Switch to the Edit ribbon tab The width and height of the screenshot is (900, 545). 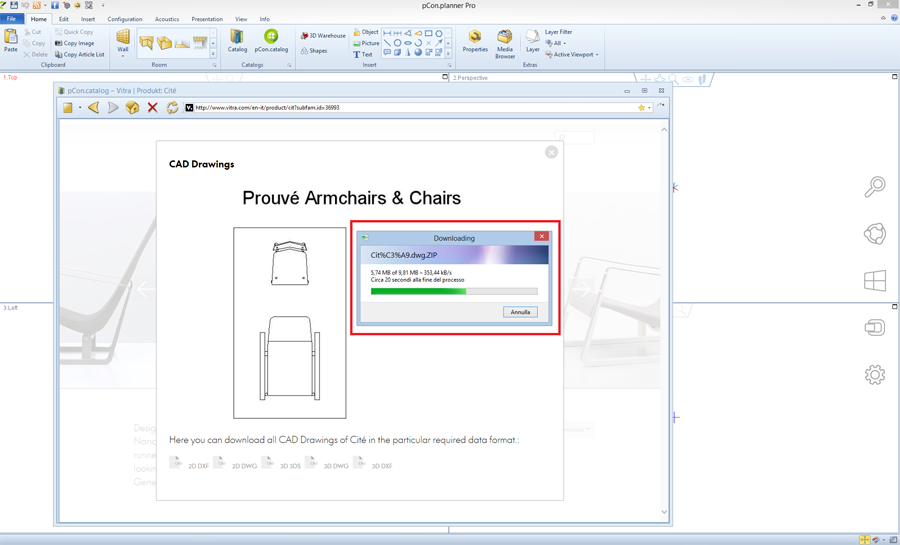(64, 19)
